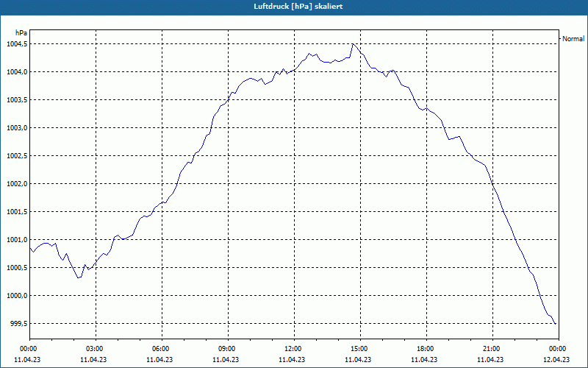Click the "hPa" unit label above the y-axis

(x=21, y=33)
